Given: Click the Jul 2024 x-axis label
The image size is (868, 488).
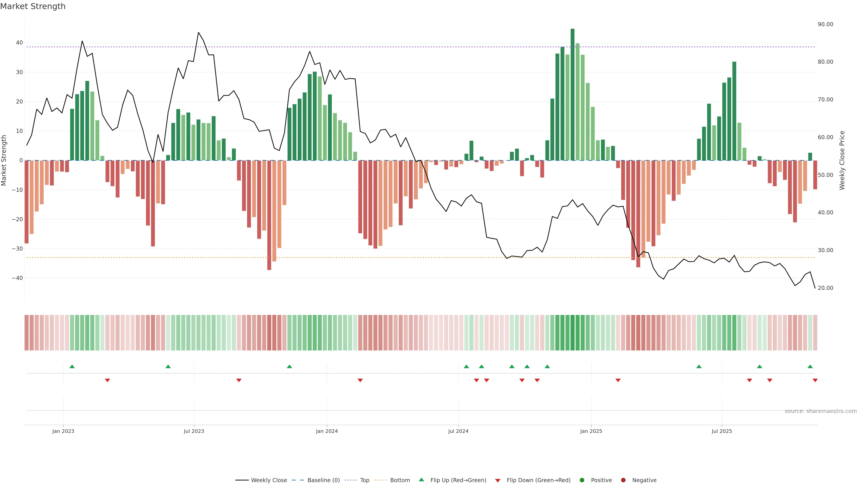Looking at the screenshot, I should (x=458, y=431).
